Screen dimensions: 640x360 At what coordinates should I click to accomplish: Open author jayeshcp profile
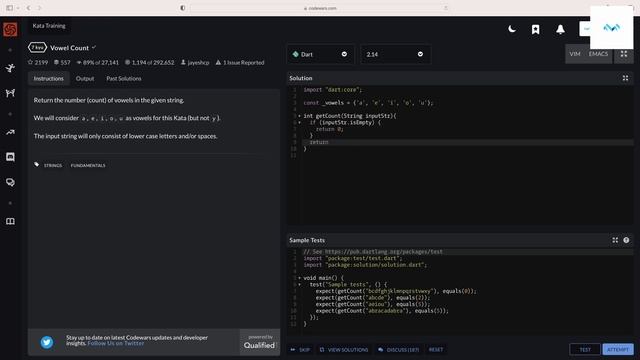(x=195, y=62)
